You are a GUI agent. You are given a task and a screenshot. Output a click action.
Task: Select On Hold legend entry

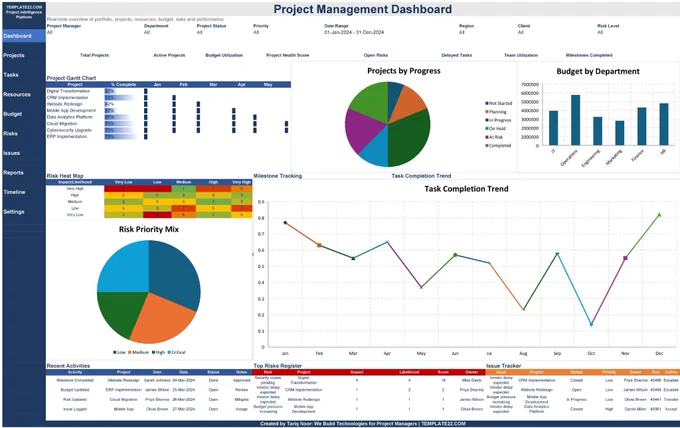(495, 128)
